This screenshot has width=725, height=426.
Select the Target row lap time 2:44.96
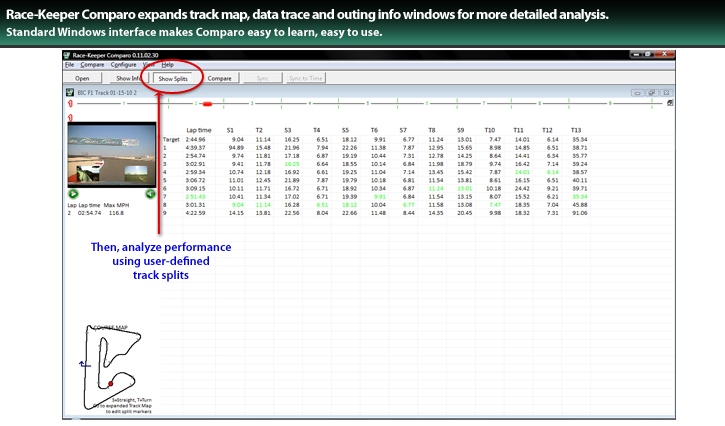(198, 140)
